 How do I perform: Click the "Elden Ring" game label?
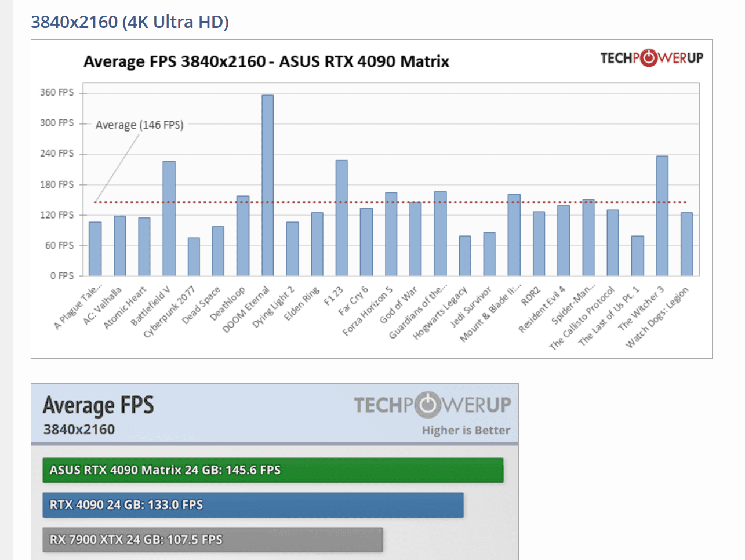[x=301, y=303]
